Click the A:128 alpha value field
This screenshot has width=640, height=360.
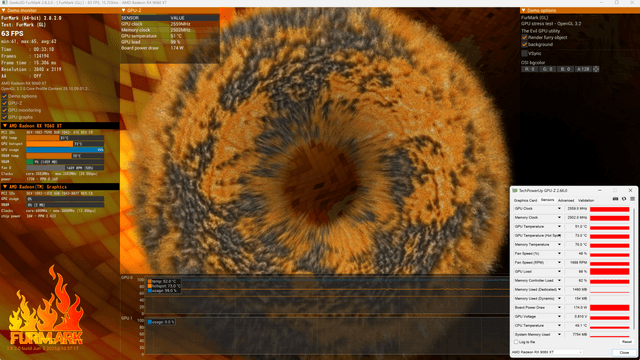tap(583, 69)
